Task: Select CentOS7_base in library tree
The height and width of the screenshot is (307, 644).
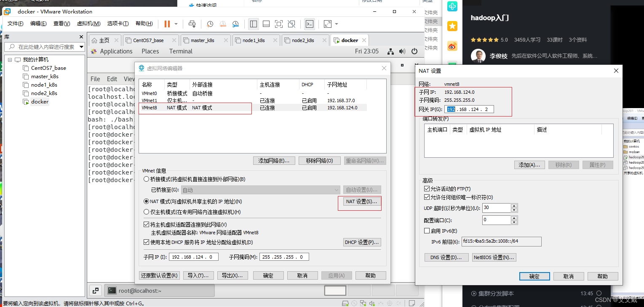Action: 48,68
